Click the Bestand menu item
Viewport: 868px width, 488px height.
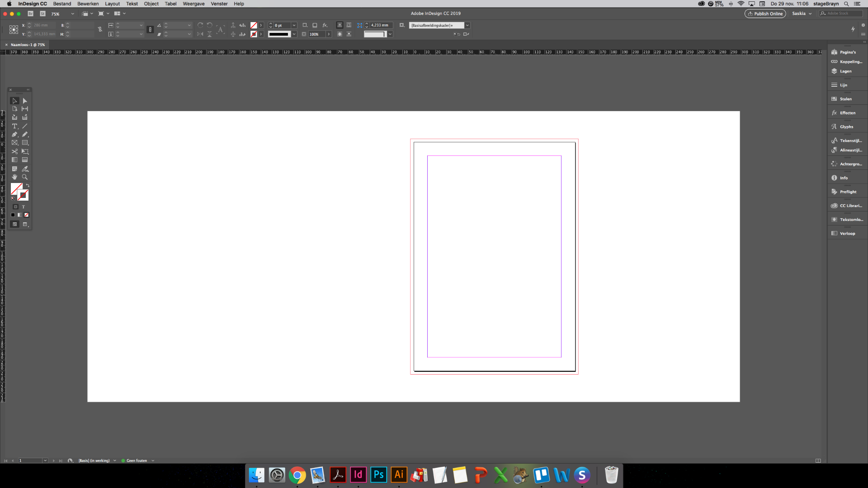[61, 4]
